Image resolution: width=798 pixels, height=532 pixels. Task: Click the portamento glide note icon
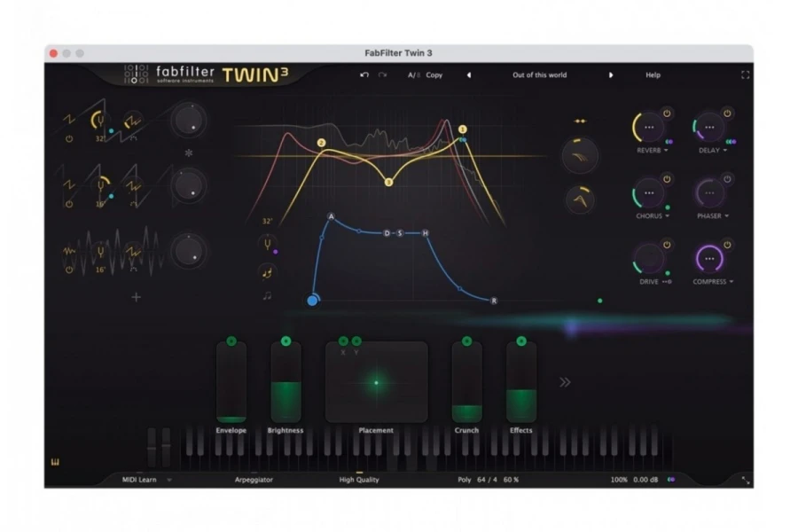point(267,273)
